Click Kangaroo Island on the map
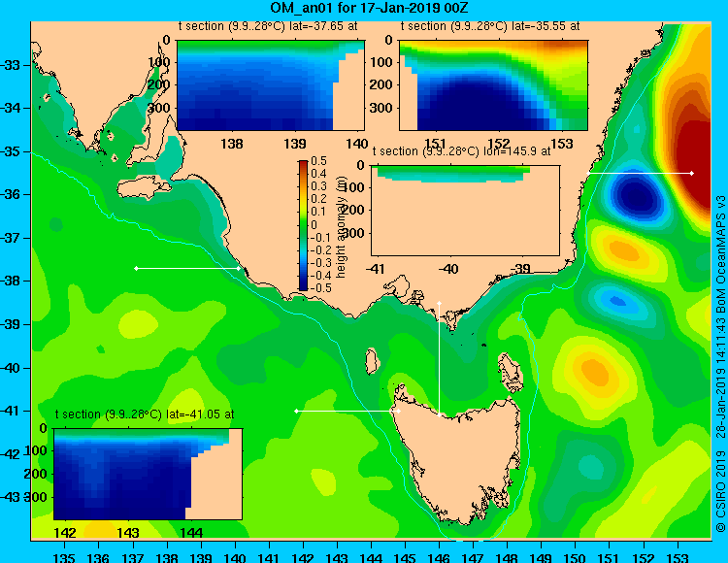 tap(144, 189)
